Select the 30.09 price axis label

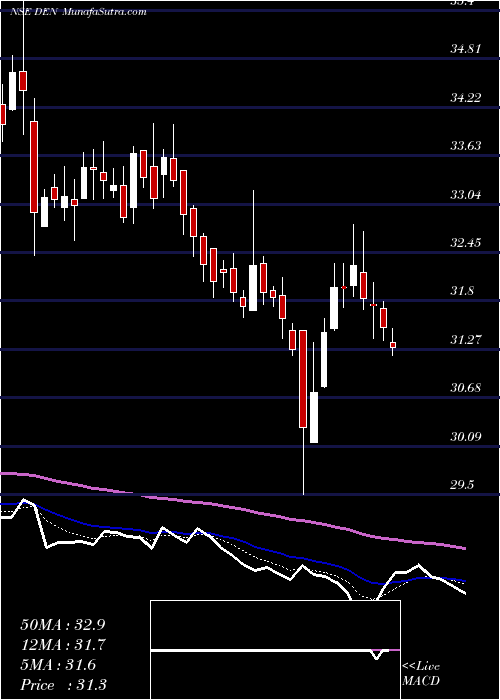[x=466, y=436]
